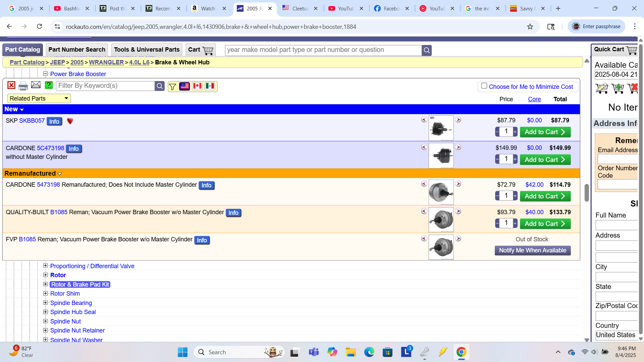644x362 pixels.
Task: Expand the Rotor Shim tree node
Action: (45, 293)
